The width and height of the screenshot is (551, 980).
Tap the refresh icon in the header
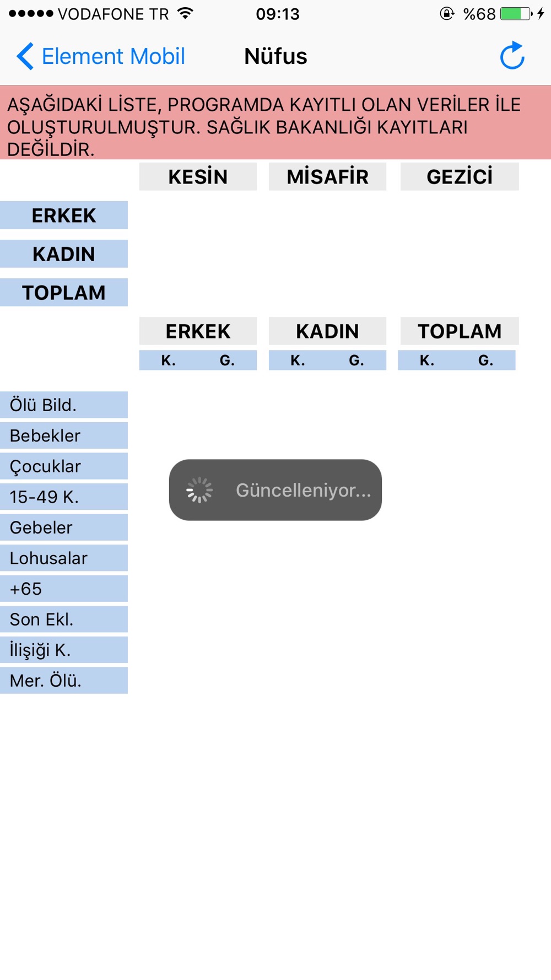pos(512,56)
